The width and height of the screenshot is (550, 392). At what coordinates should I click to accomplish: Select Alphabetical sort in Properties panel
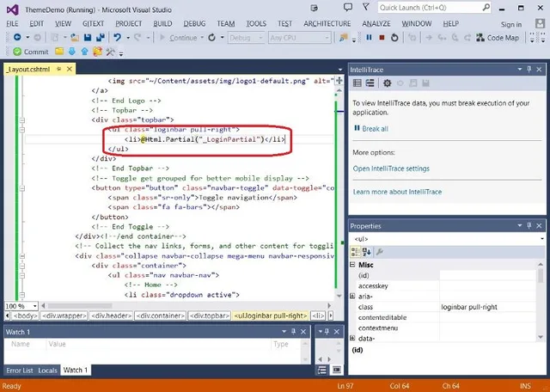(x=367, y=252)
